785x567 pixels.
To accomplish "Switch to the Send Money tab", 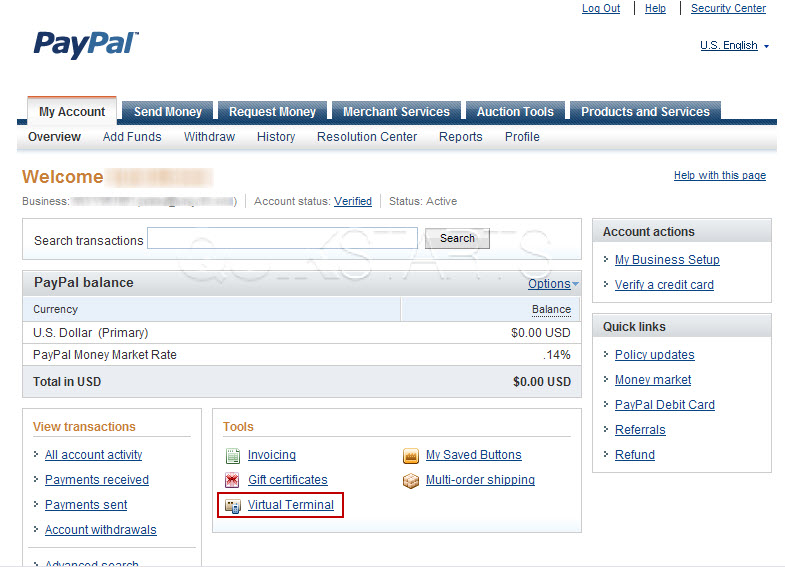I will [168, 111].
